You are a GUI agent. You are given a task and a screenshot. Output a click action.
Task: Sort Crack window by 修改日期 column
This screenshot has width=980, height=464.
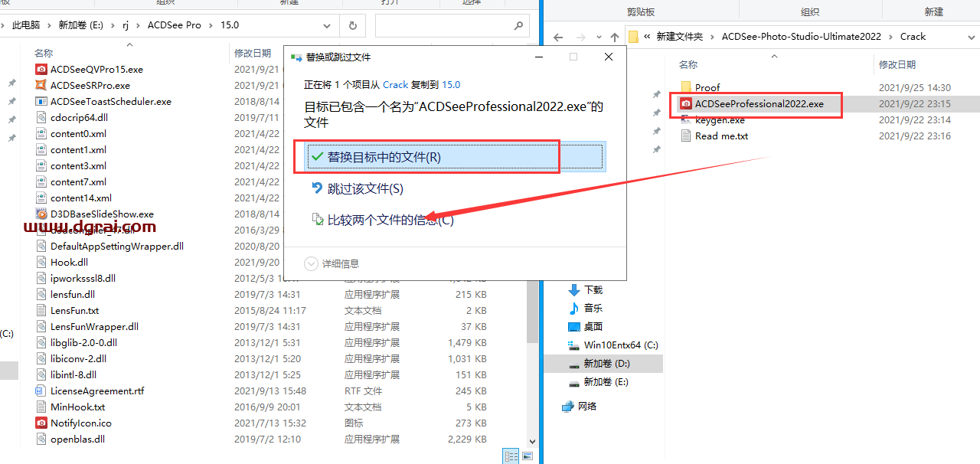click(x=897, y=65)
